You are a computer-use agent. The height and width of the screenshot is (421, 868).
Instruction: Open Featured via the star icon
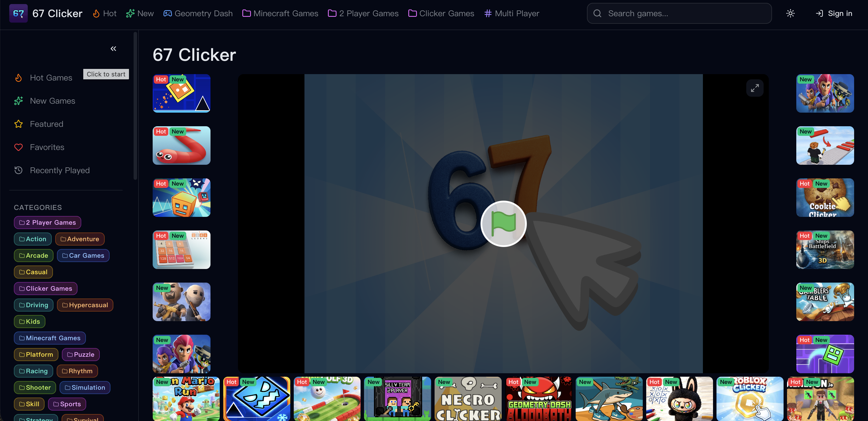tap(19, 124)
